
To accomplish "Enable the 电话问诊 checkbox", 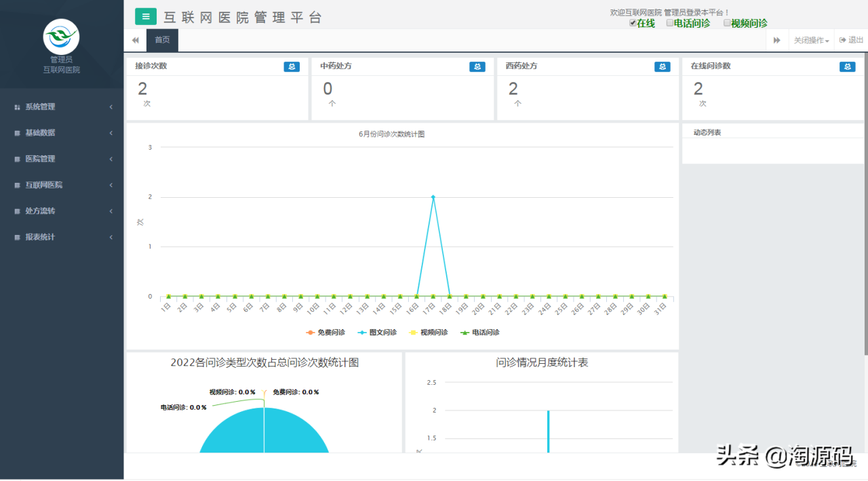I will pos(670,23).
